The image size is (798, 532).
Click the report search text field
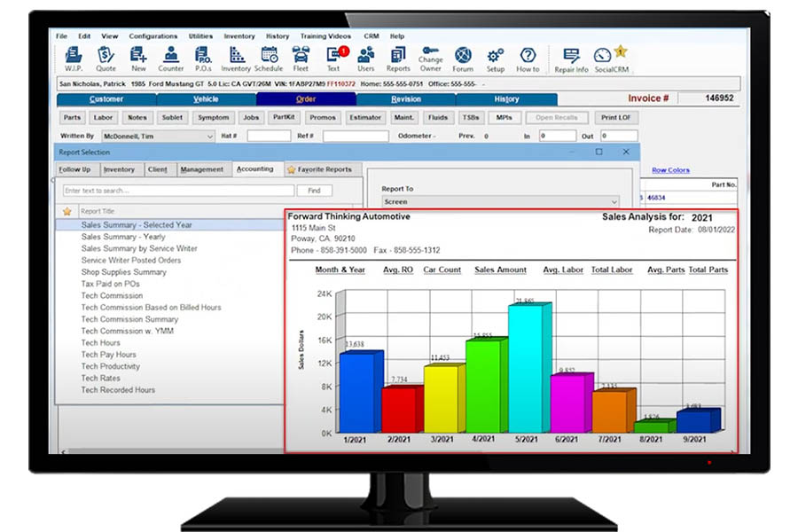pyautogui.click(x=177, y=191)
